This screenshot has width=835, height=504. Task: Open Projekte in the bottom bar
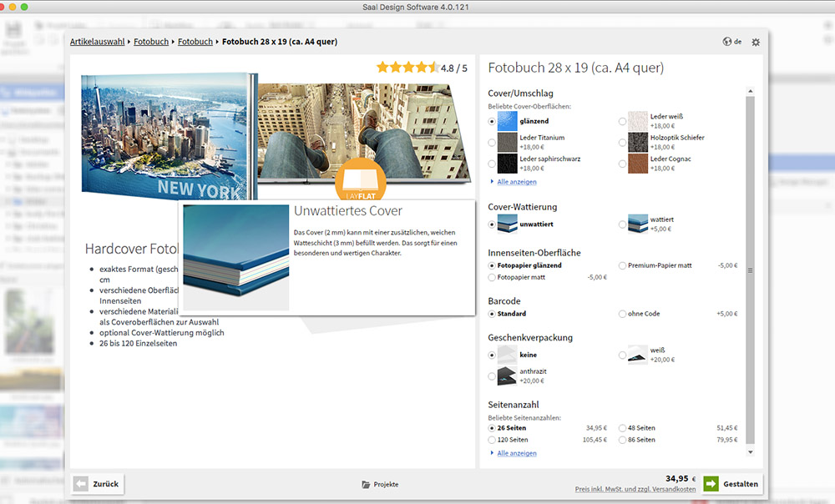[380, 484]
